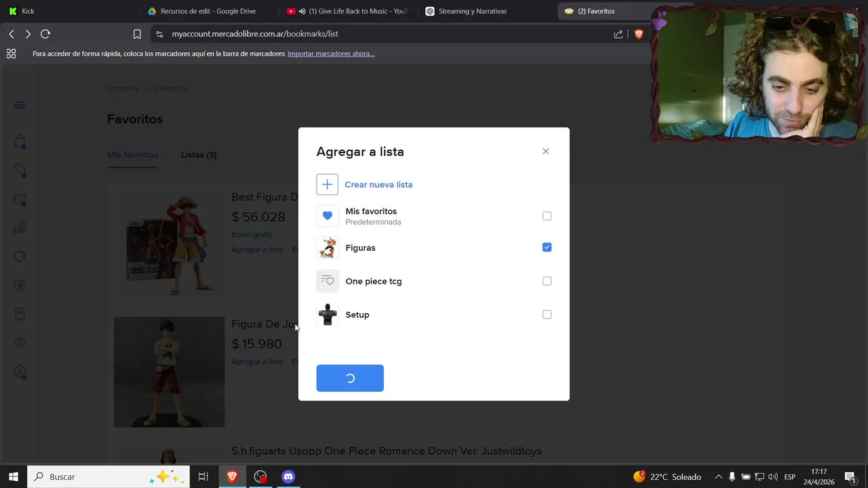
Task: Click the Setup list thumbnail
Action: [328, 314]
